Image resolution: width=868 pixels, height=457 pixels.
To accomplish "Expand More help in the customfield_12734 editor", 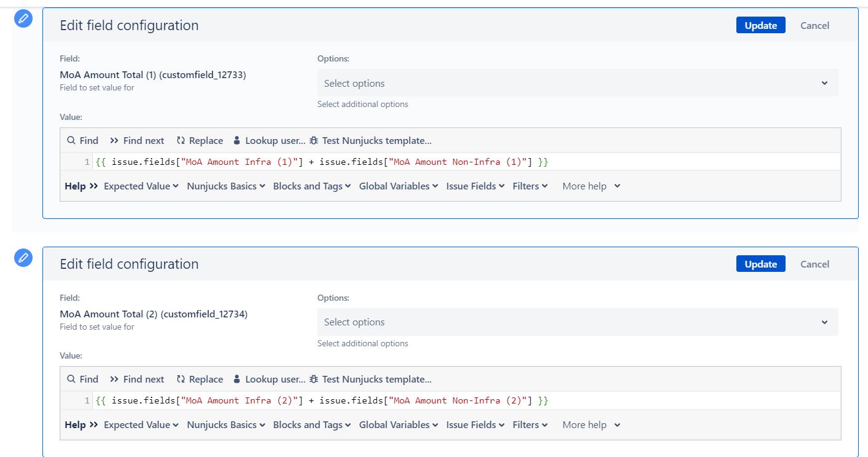I will [591, 424].
